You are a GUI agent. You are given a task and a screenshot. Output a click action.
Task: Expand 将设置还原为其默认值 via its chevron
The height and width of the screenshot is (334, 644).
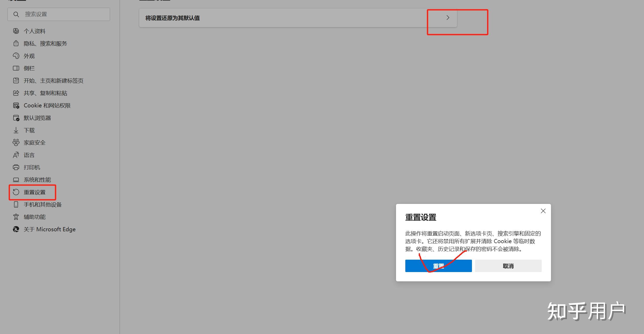[x=447, y=18]
